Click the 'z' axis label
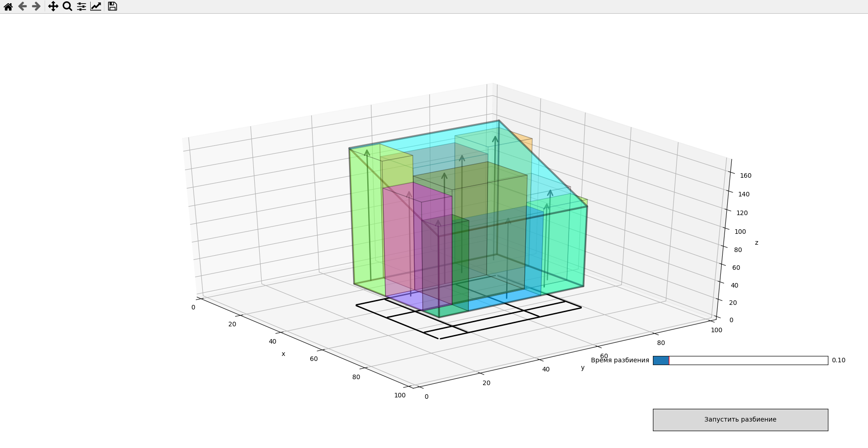 [756, 243]
